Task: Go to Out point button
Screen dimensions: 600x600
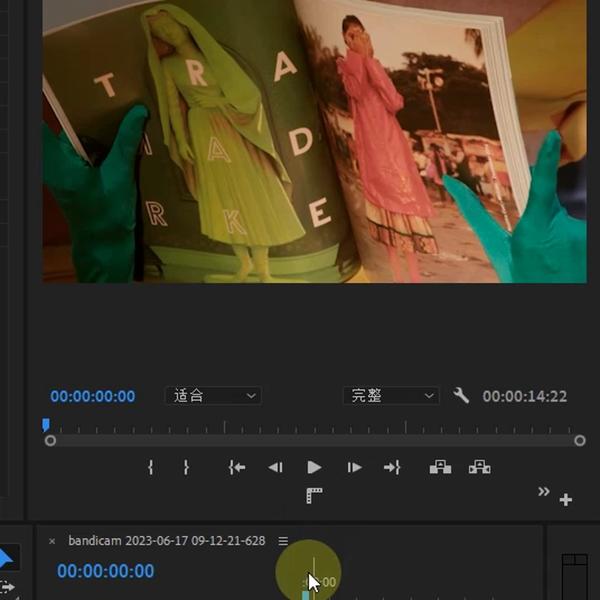Action: (392, 467)
